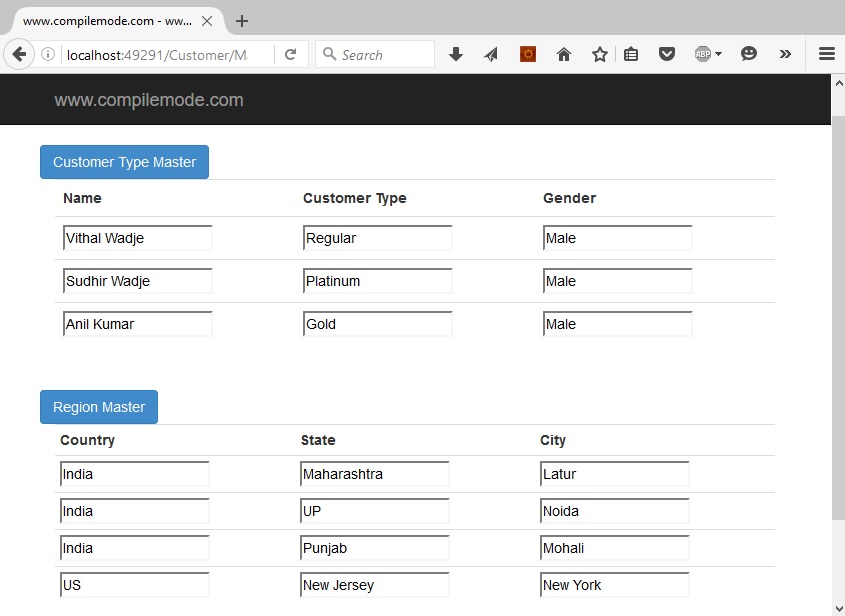Screen dimensions: 845x616
Task: Click the paper plane send icon
Action: pos(491,55)
